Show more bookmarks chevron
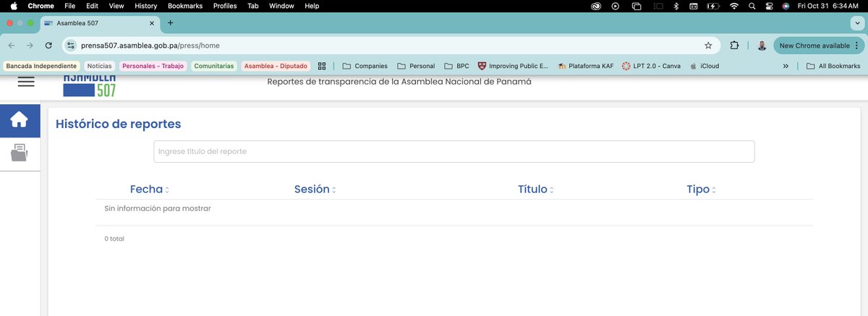Screen dimensions: 868x316 [786, 66]
